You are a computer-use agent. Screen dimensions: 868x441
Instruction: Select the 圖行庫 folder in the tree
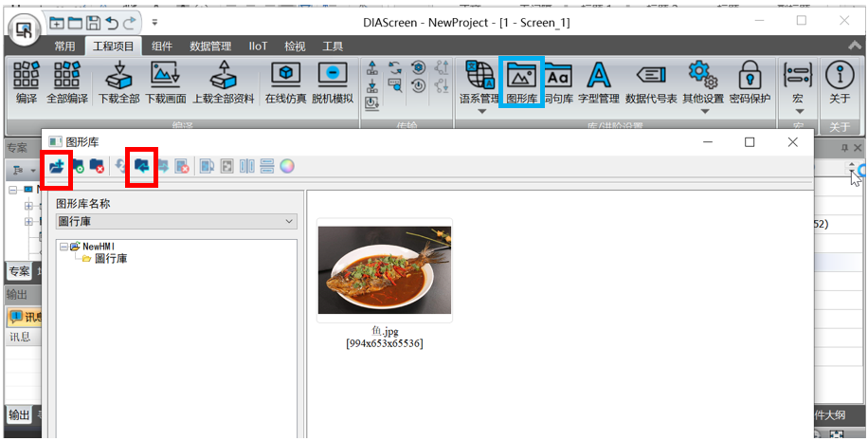pos(110,258)
